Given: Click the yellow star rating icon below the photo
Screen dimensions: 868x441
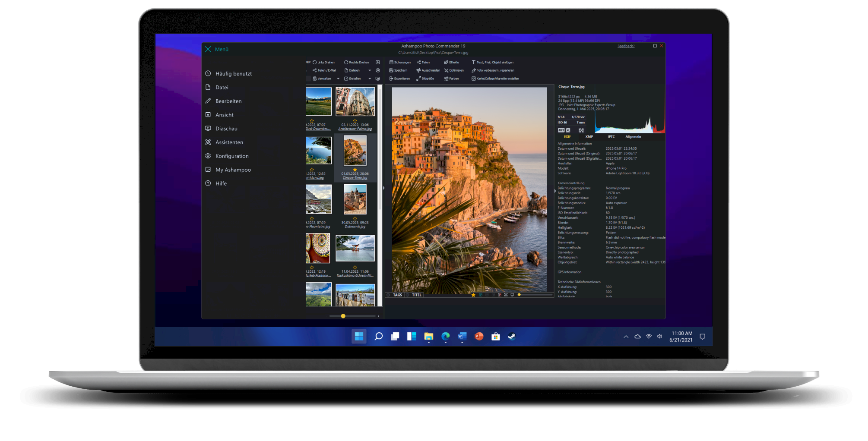Looking at the screenshot, I should click(474, 295).
